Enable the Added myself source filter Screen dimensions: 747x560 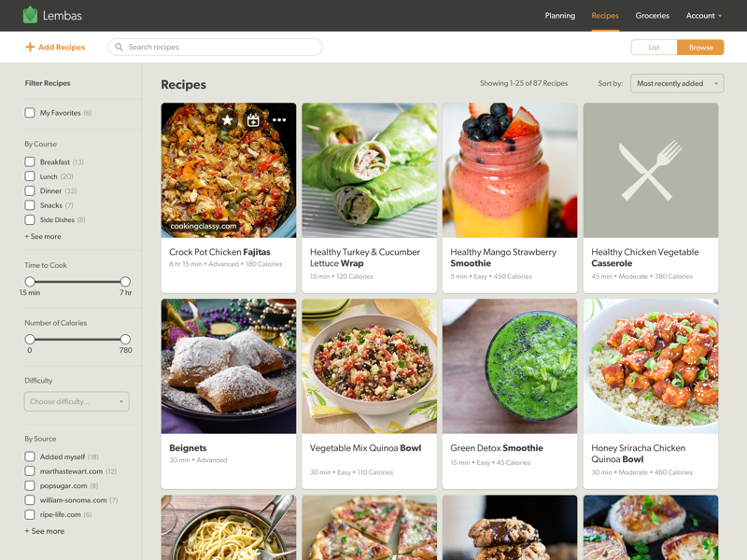pos(30,456)
